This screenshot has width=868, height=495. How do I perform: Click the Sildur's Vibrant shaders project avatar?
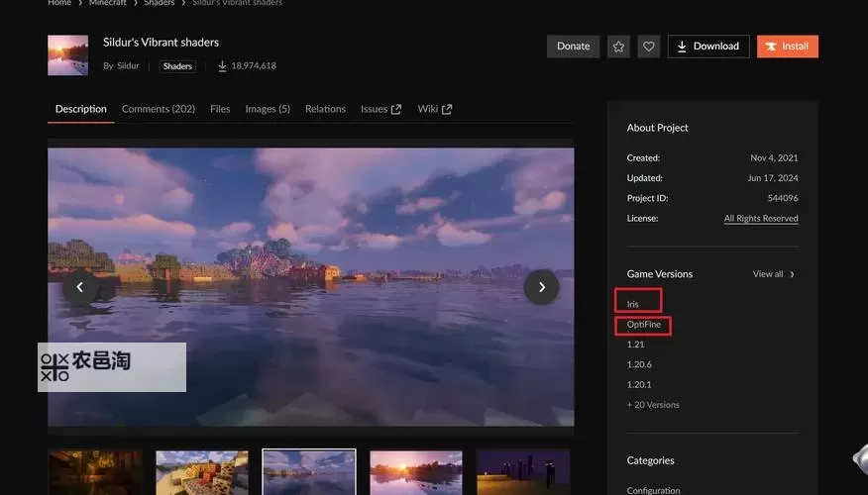coord(67,55)
